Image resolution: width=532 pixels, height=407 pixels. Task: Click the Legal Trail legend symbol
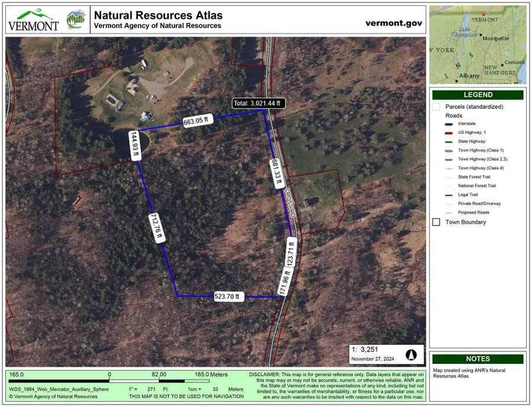click(449, 194)
